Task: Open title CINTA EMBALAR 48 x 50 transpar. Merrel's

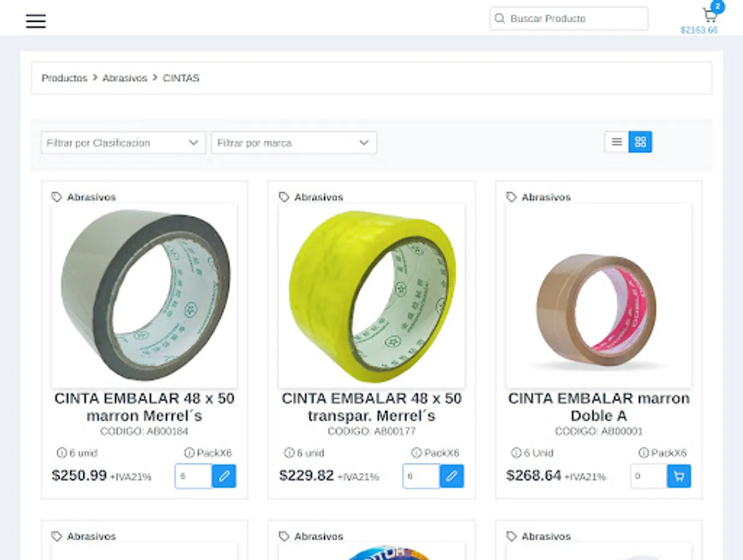Action: pyautogui.click(x=372, y=407)
